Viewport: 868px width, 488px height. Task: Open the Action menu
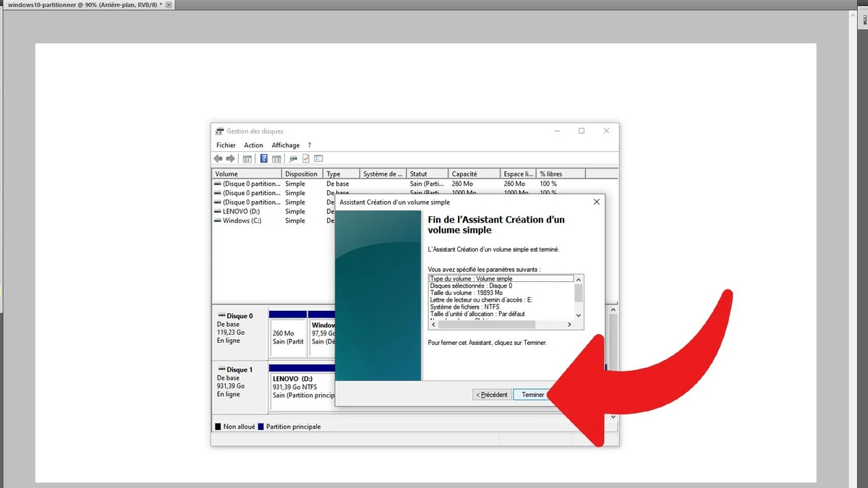(253, 145)
